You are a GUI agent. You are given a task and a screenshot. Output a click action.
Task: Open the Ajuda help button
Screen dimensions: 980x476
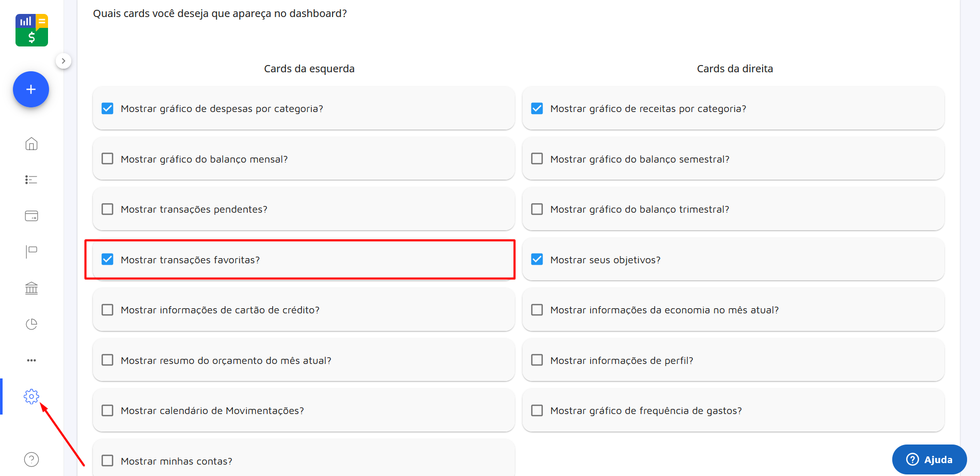[x=929, y=459]
